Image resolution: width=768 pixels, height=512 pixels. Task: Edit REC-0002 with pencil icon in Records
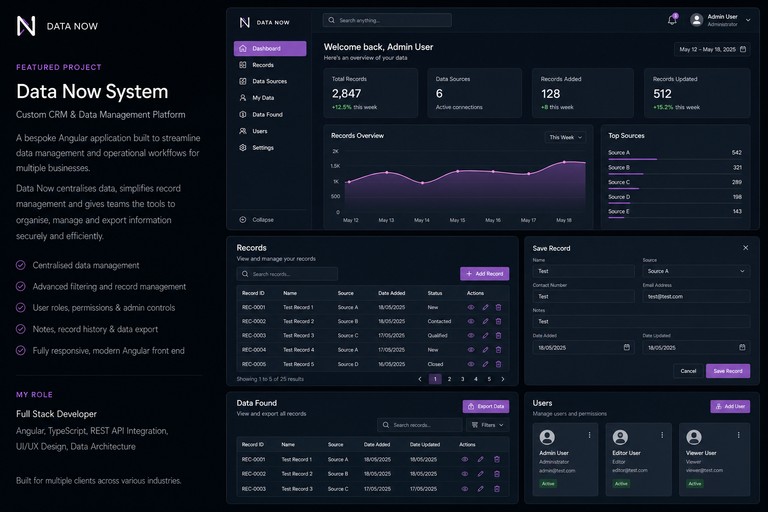point(485,321)
